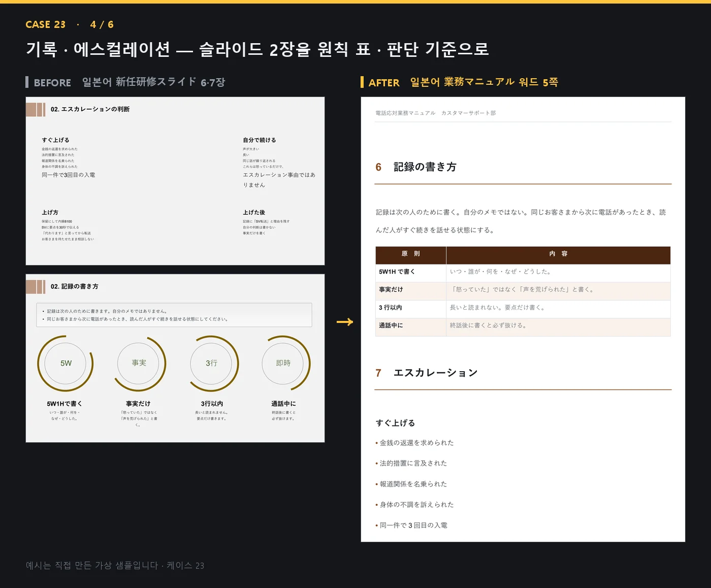Click the heading 7 エスカレーション in the document
This screenshot has width=711, height=588.
[x=427, y=373]
